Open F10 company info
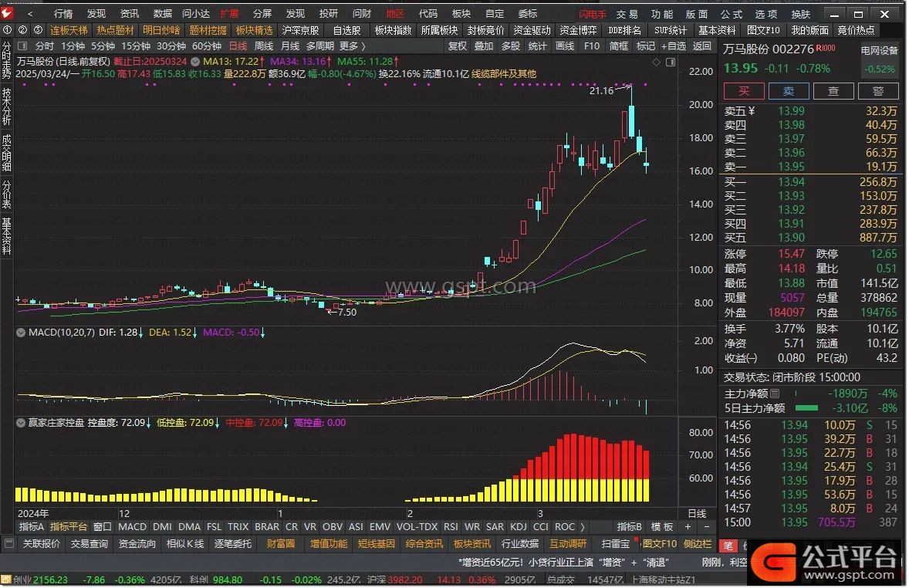This screenshot has height=588, width=909. coord(591,46)
